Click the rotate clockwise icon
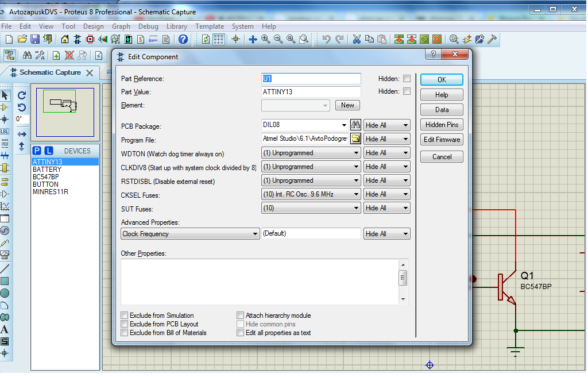 pos(22,95)
